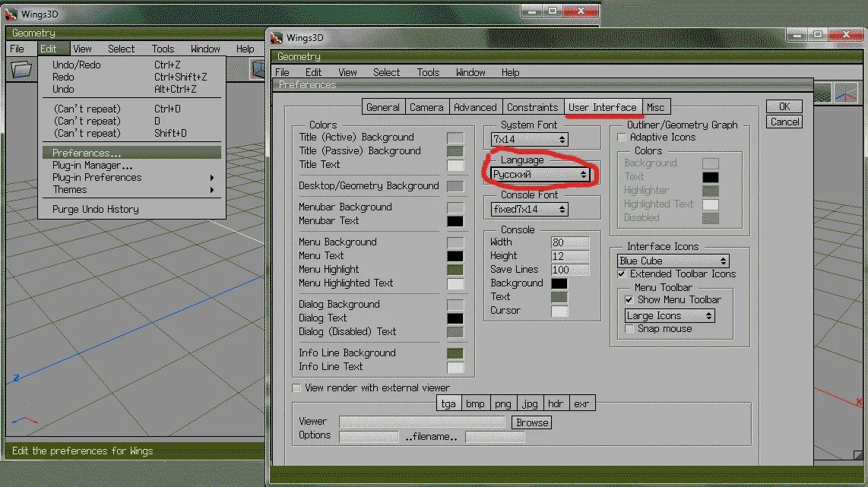Open the System Font 7x14 dropdown
The image size is (868, 487).
point(529,140)
